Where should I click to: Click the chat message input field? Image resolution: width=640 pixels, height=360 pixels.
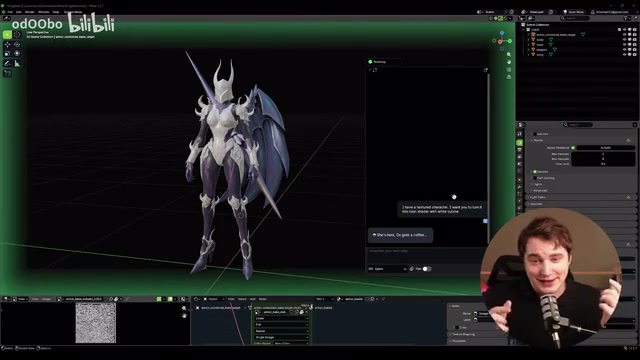[427, 255]
